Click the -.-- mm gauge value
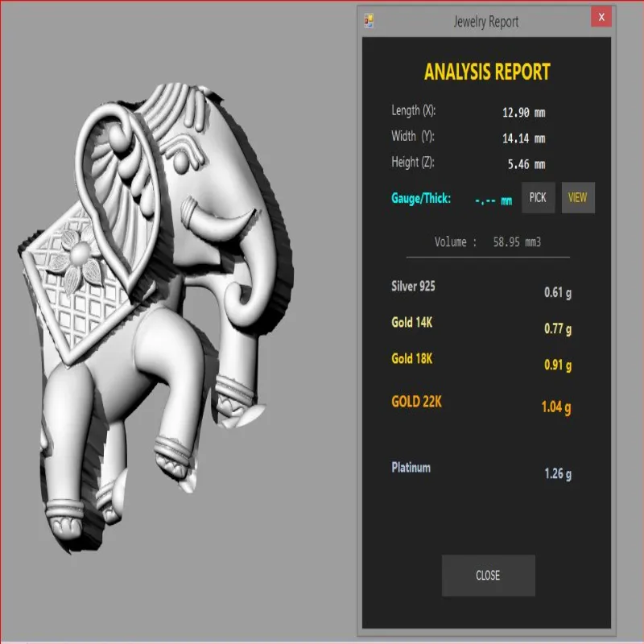The height and width of the screenshot is (644, 644). tap(493, 200)
